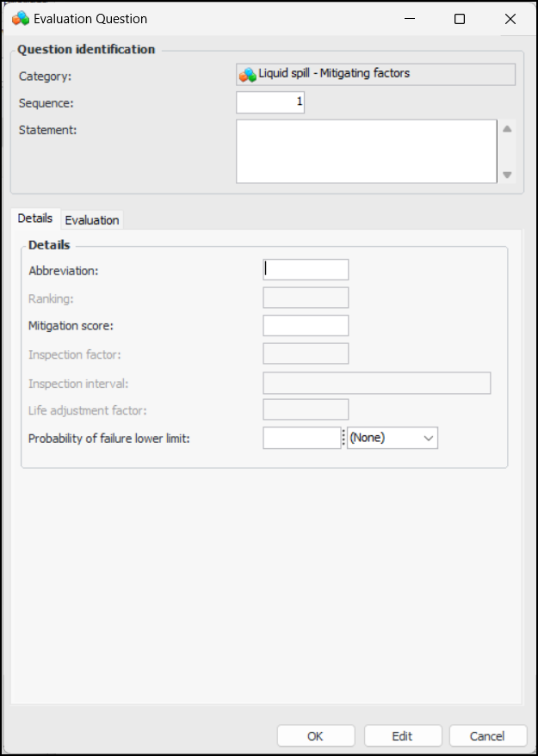Click the Abbreviation input field

click(306, 270)
